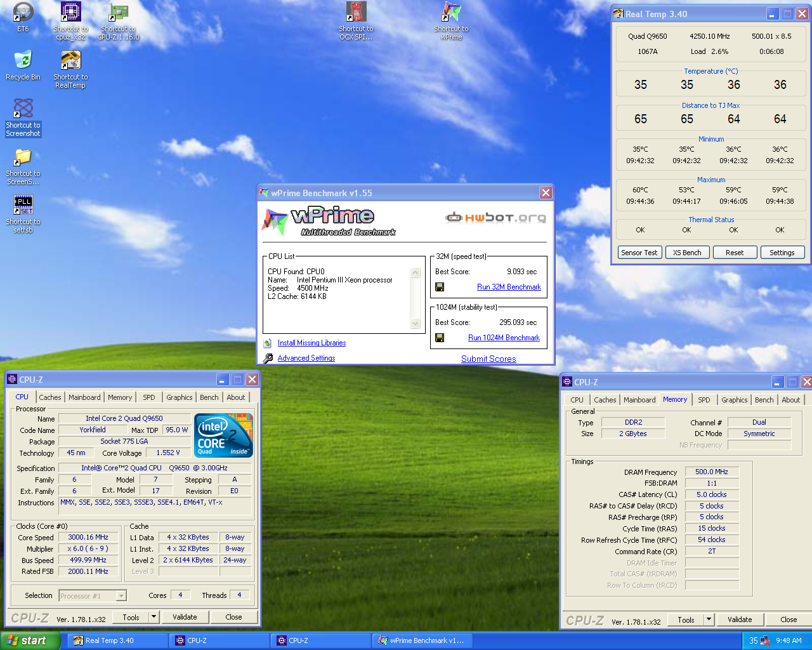This screenshot has height=650, width=812.
Task: Switch to wPrime Benchmark taskbar button
Action: (x=422, y=640)
